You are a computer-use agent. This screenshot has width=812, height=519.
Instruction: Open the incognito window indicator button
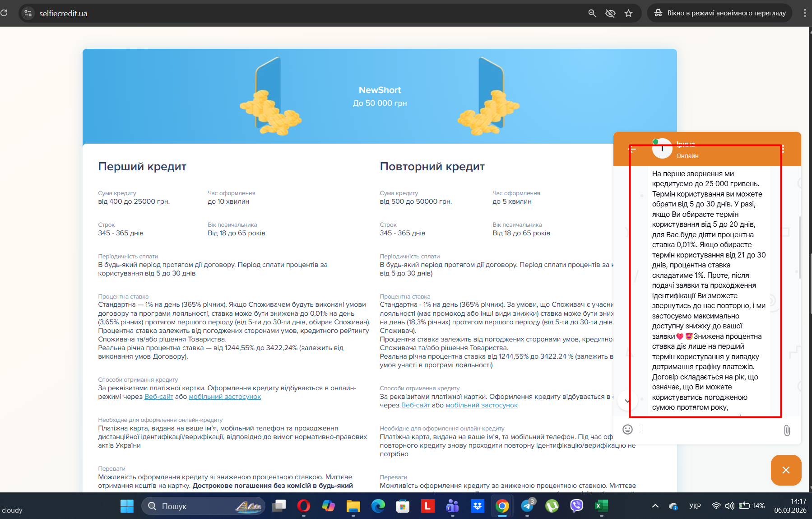click(719, 13)
